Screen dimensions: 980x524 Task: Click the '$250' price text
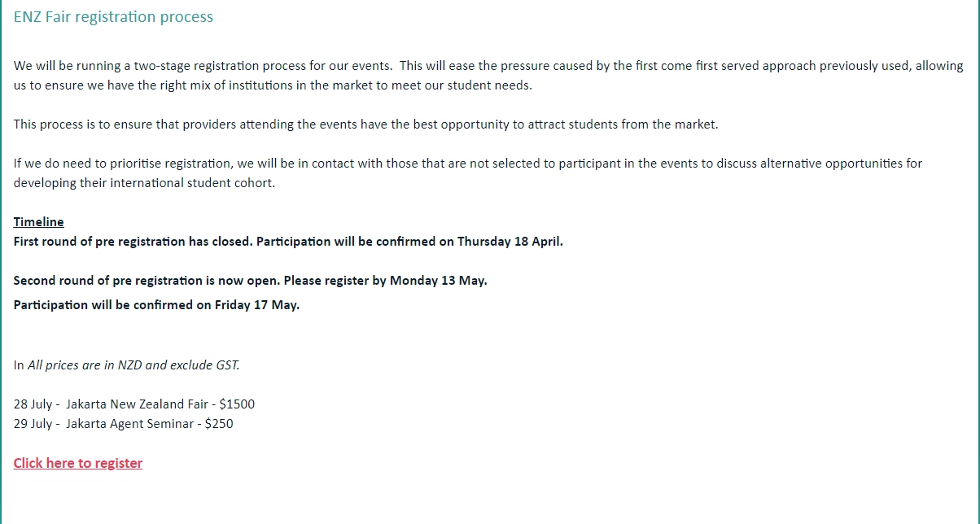(219, 423)
